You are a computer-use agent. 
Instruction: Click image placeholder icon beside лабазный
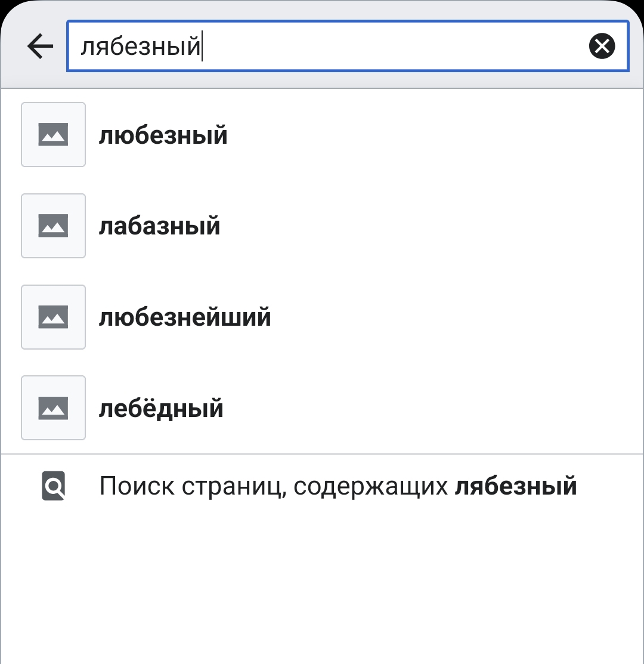[53, 226]
